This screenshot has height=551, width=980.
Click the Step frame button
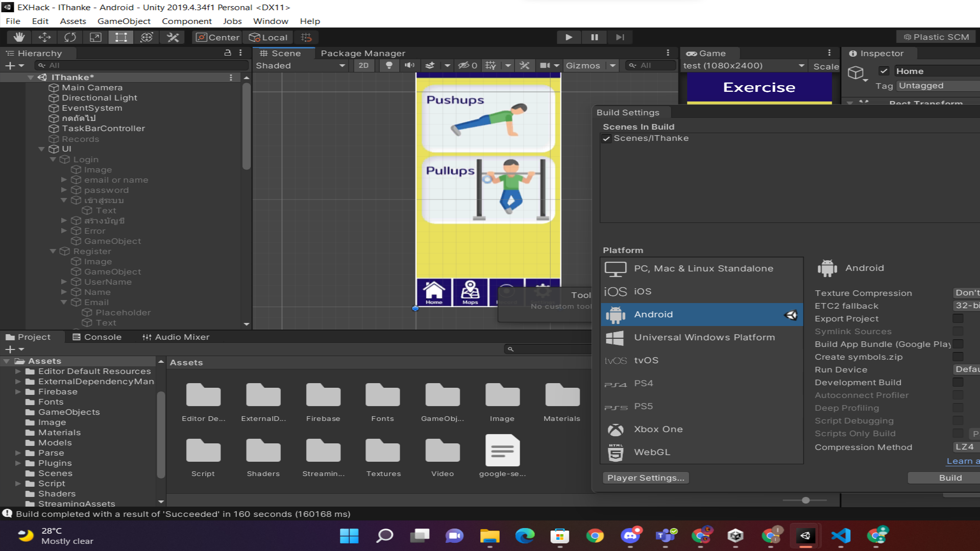(x=620, y=37)
